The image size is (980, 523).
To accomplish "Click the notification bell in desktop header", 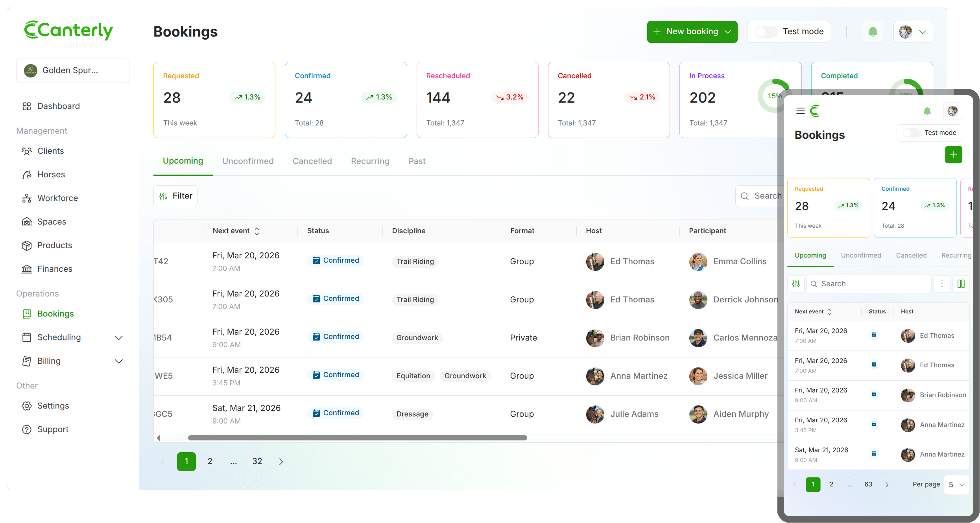I will click(873, 32).
